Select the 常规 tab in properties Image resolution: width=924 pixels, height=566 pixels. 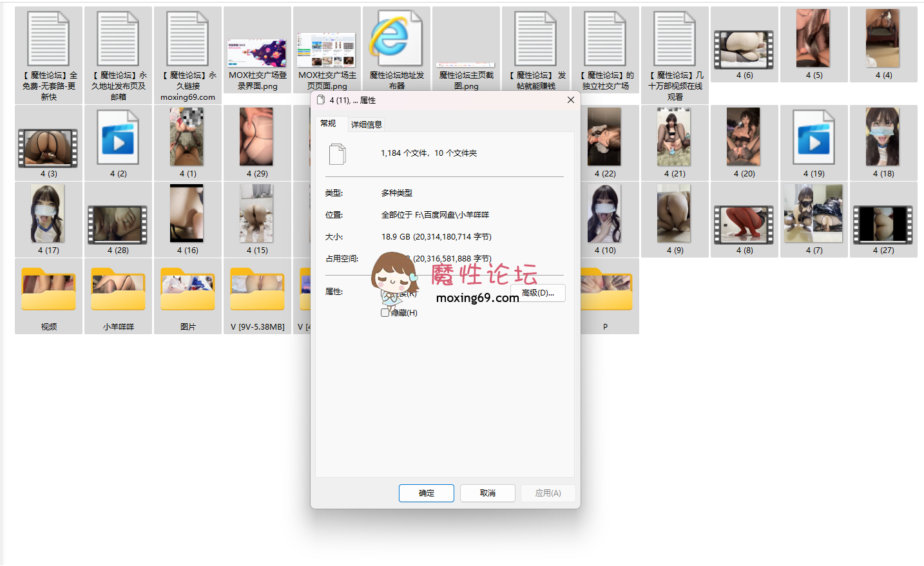(328, 124)
